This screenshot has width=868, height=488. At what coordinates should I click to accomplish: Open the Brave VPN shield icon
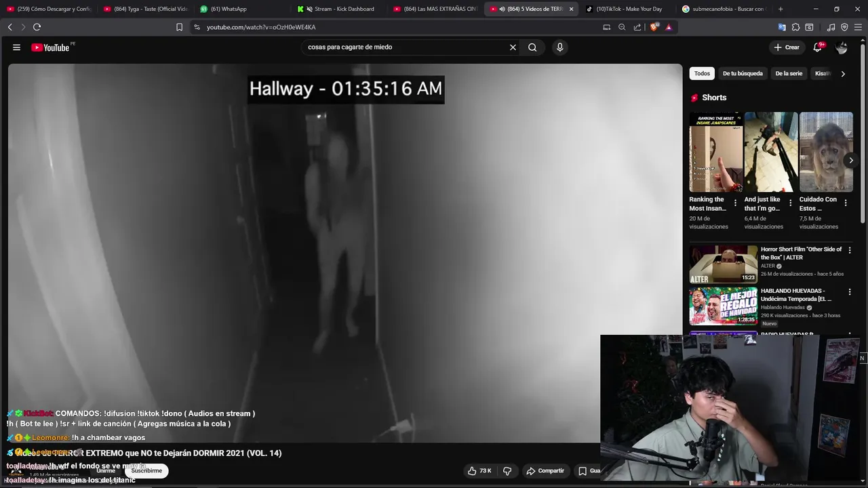coord(844,27)
